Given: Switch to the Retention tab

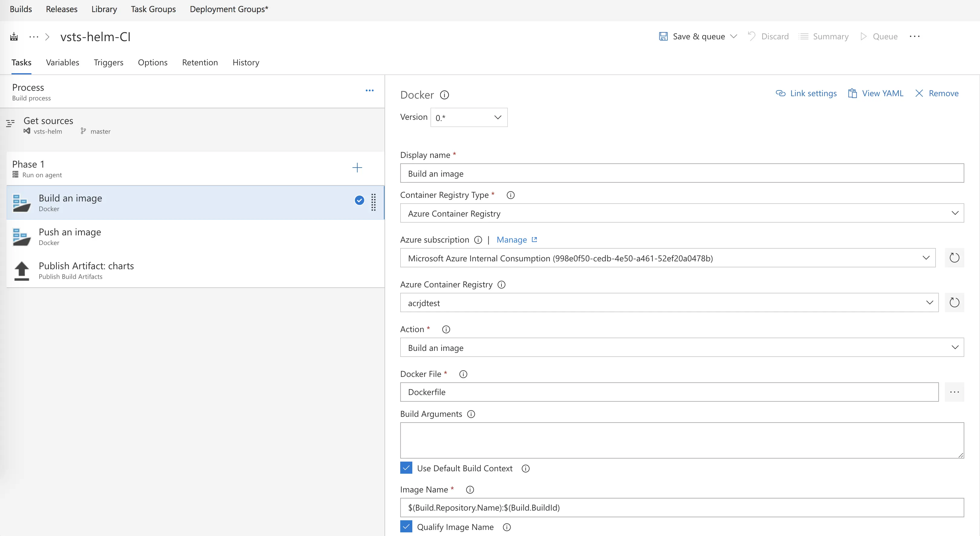Looking at the screenshot, I should point(200,62).
